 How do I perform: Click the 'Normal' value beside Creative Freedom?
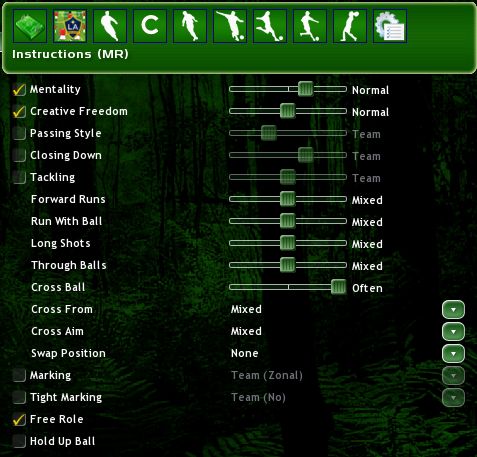pos(370,112)
